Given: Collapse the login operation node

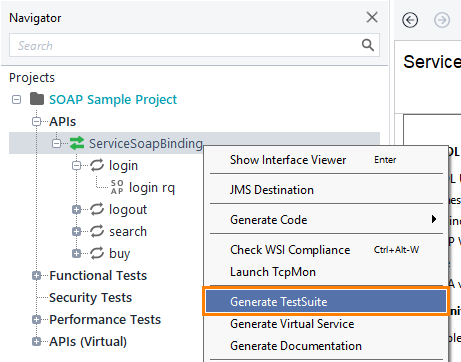Looking at the screenshot, I should (x=76, y=165).
